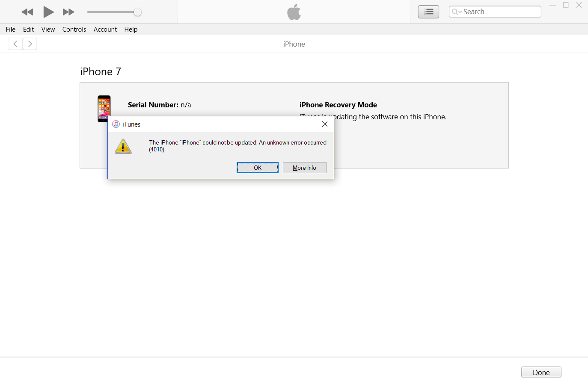Open the Help menu

(x=131, y=30)
